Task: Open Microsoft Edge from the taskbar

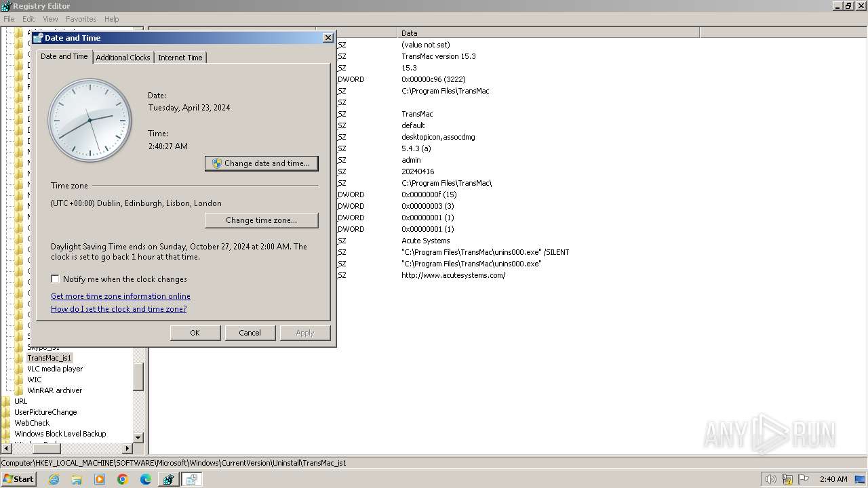Action: [146, 479]
